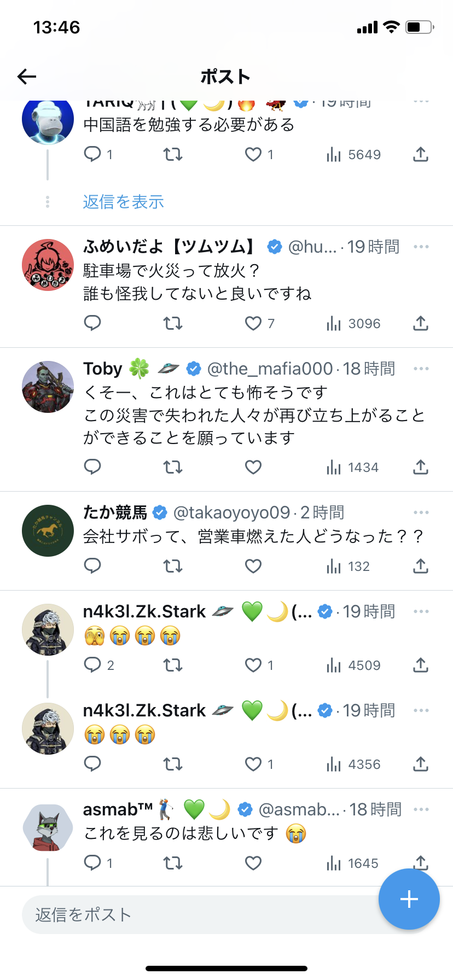
Task: Reply to Toby's post via speech bubble
Action: tap(92, 467)
